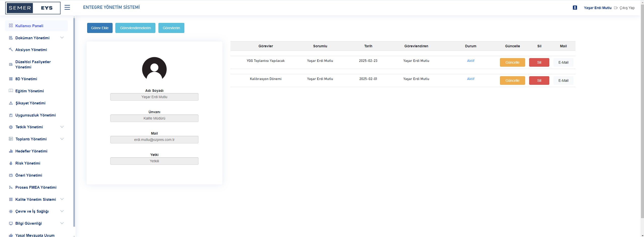Click the Risk Yönetimi flame icon
644x237 pixels.
pos(11,163)
